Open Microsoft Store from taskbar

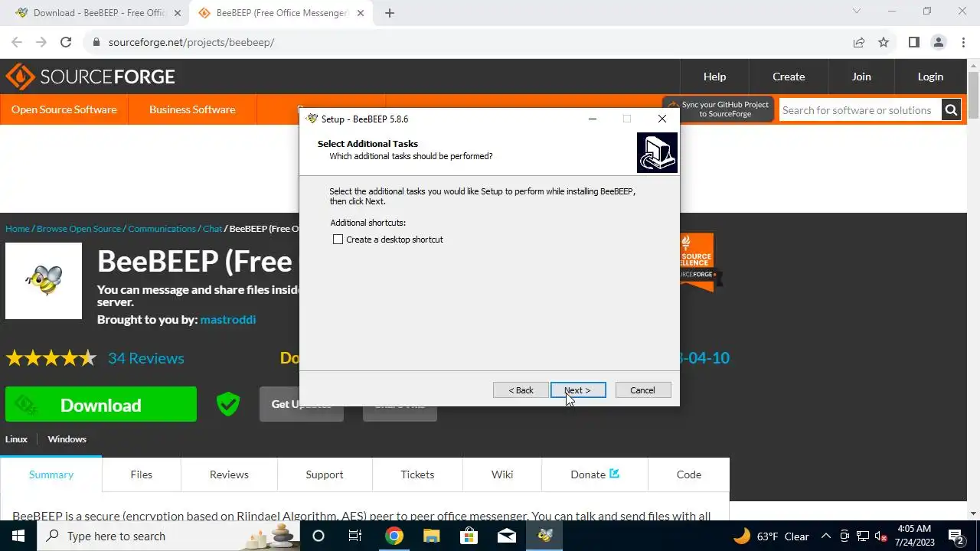[x=469, y=536]
